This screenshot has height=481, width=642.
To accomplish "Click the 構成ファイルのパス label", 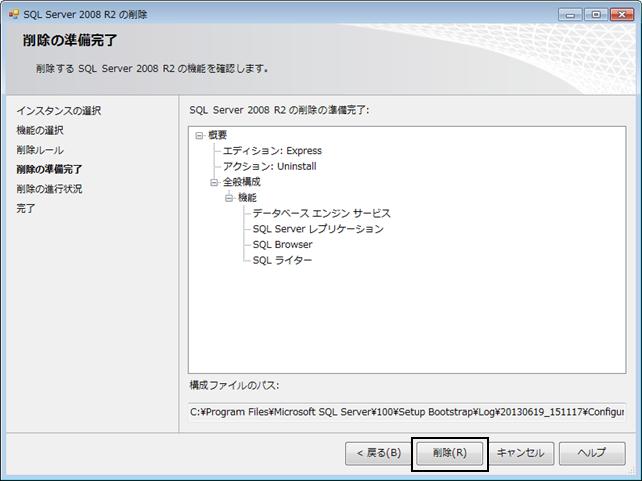I will 234,385.
